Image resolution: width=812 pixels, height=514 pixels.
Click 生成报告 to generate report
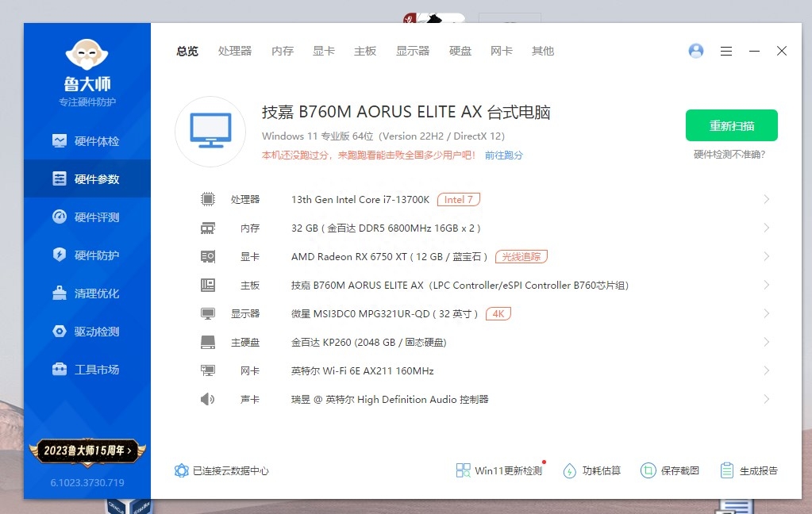[x=749, y=470]
